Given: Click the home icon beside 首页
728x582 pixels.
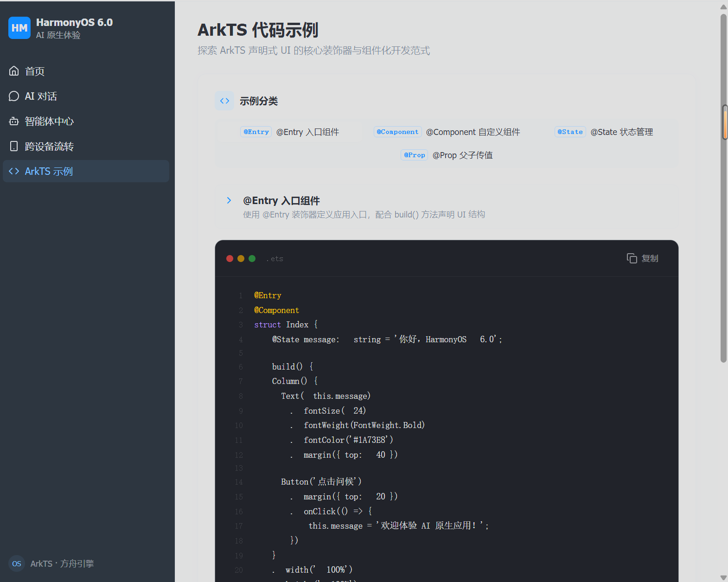Looking at the screenshot, I should coord(14,71).
